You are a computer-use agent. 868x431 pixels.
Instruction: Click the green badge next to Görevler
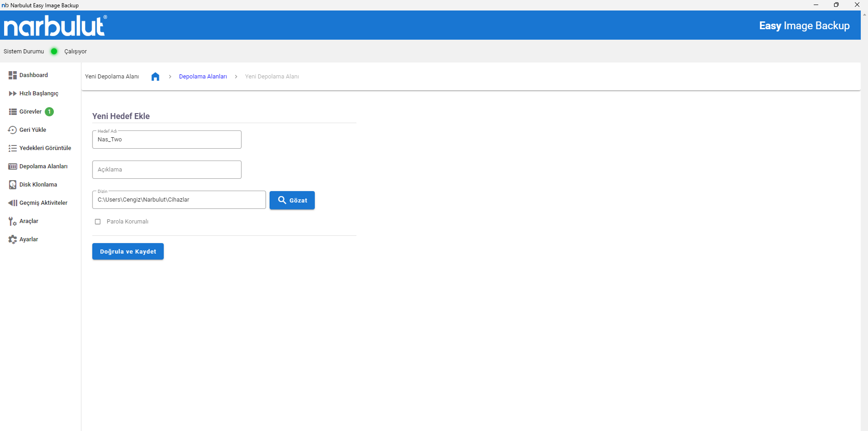49,112
